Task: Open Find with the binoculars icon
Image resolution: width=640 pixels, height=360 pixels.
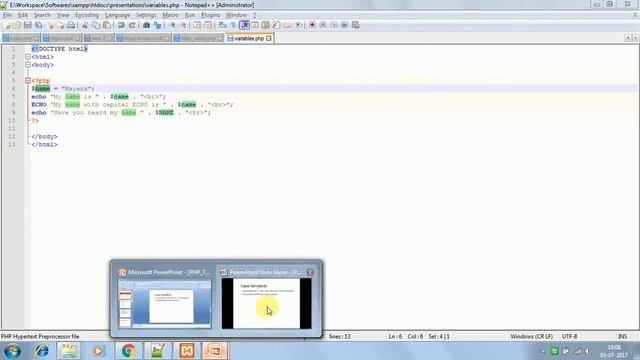Action: 146,25
